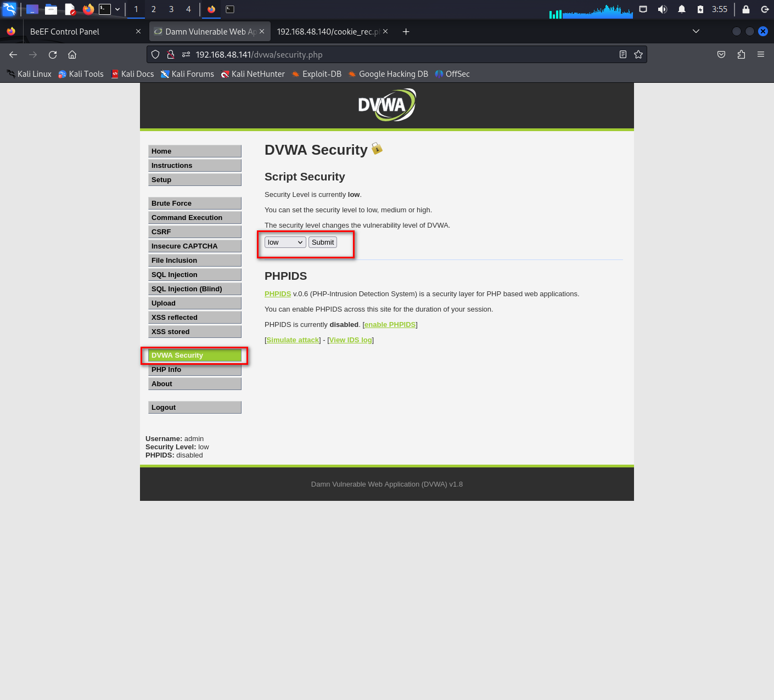Open the file manager taskbar icon
Image resolution: width=774 pixels, height=700 pixels.
coord(51,9)
